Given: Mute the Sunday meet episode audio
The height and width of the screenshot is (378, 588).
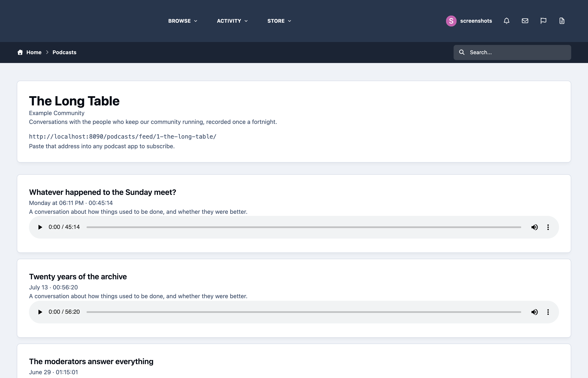Looking at the screenshot, I should coord(534,227).
